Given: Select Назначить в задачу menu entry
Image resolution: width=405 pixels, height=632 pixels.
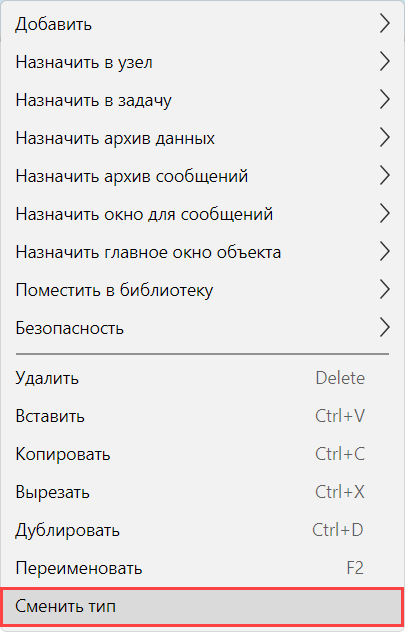Looking at the screenshot, I should pyautogui.click(x=202, y=100).
